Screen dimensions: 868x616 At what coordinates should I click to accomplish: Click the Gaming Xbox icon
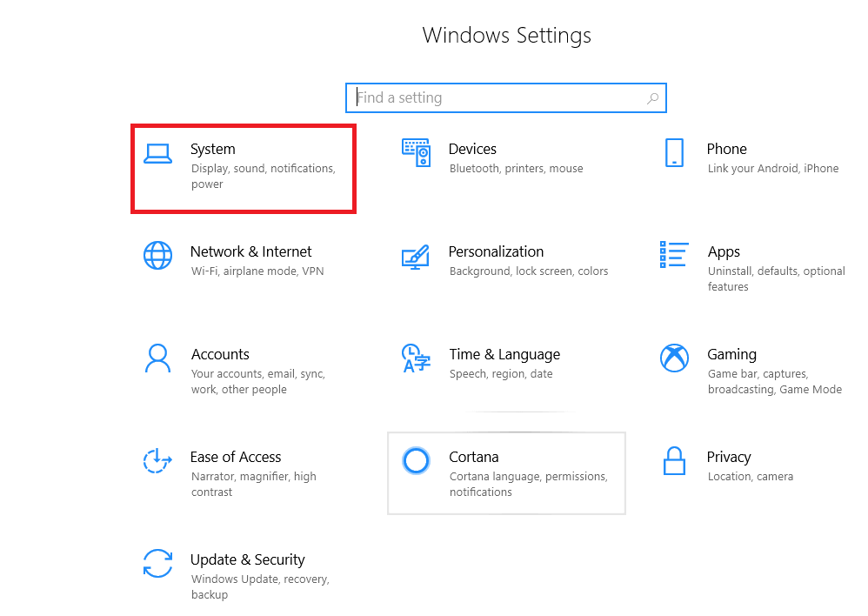click(x=674, y=358)
